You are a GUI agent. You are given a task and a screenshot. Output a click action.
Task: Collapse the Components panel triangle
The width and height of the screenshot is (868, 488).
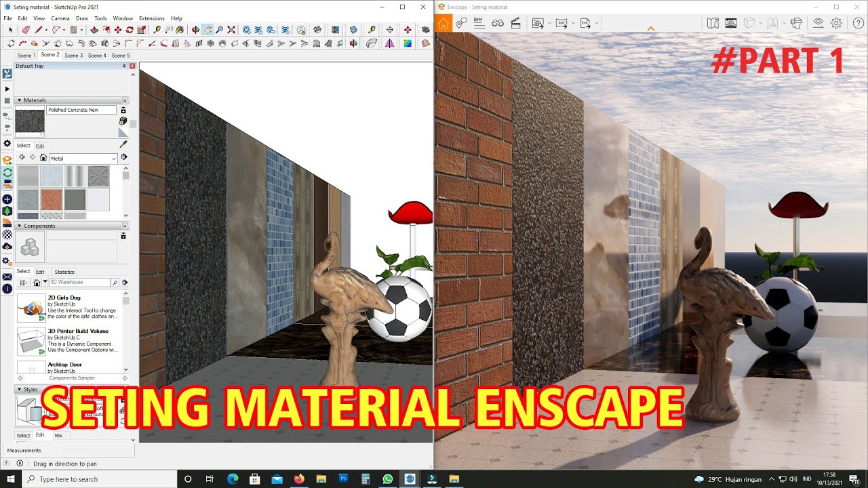click(x=19, y=226)
